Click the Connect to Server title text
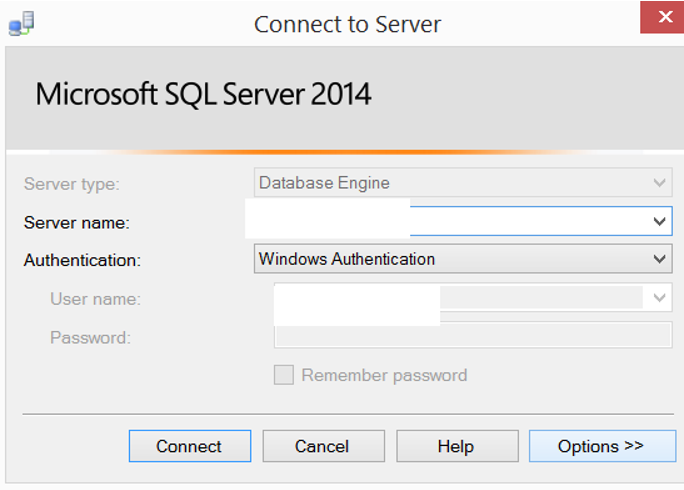The height and width of the screenshot is (490, 684). point(347,24)
